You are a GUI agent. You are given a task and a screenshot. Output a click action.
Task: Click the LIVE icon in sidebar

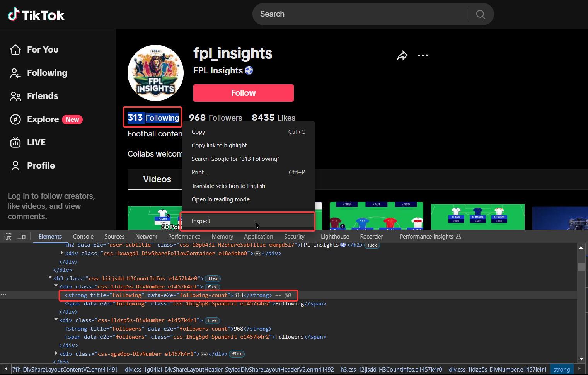pyautogui.click(x=15, y=142)
